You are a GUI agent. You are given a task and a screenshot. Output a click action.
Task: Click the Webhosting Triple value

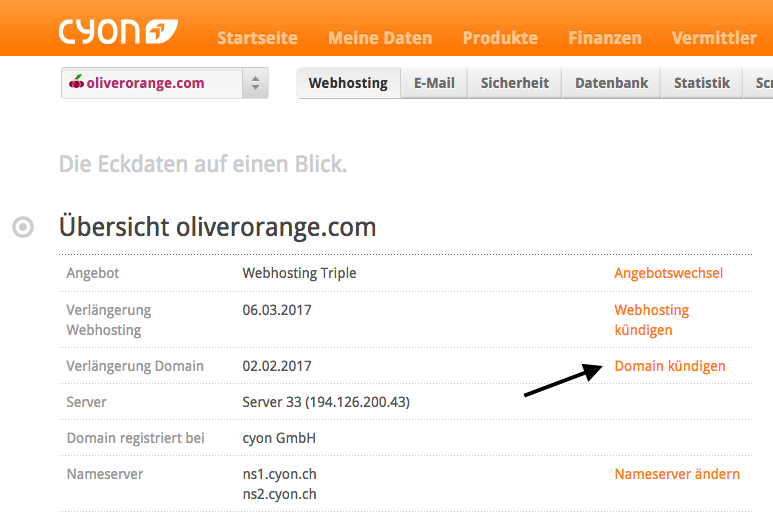pyautogui.click(x=299, y=273)
